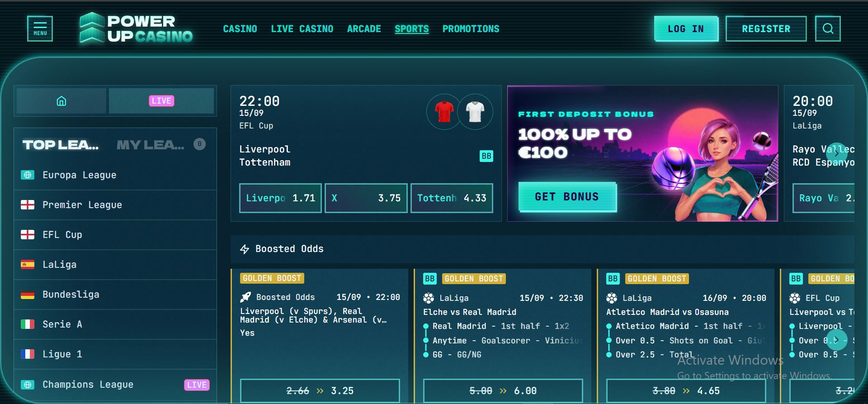Click the Boosted Odds lightning icon
Image resolution: width=868 pixels, height=404 pixels.
[245, 249]
